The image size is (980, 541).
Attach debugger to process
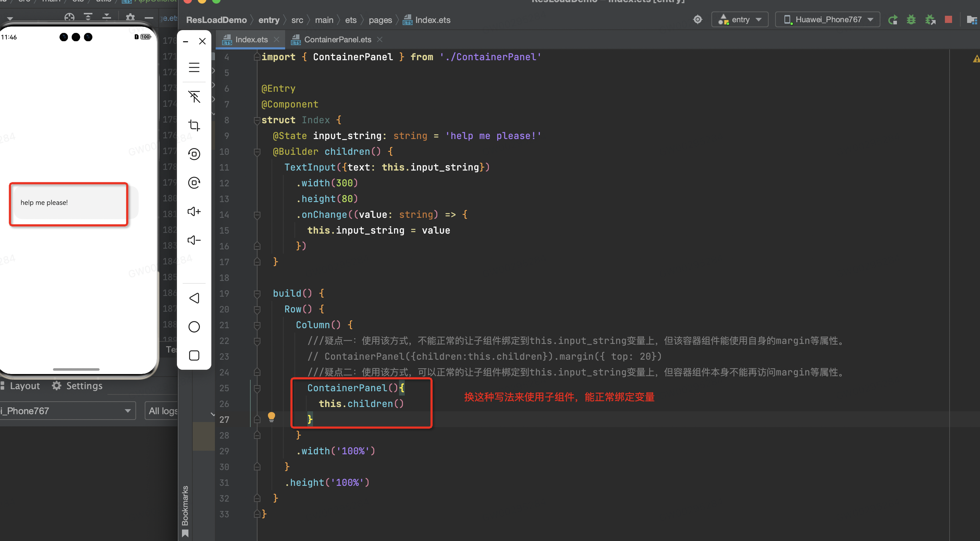tap(930, 19)
